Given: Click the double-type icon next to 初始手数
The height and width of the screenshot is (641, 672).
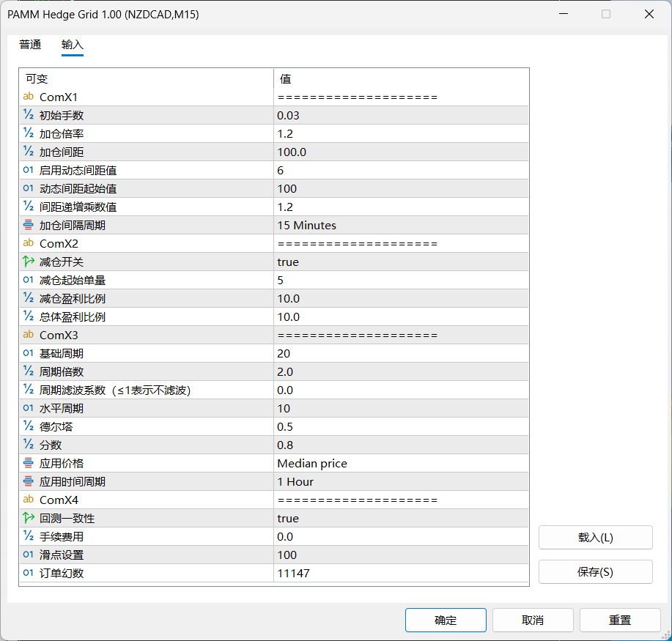Looking at the screenshot, I should click(x=29, y=115).
